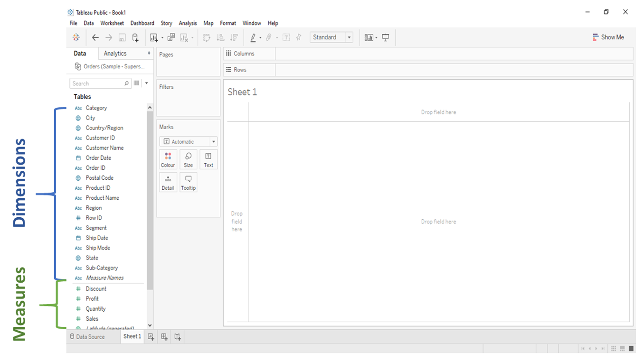Click the Group Members paperclip icon
Image resolution: width=644 pixels, height=361 pixels.
pyautogui.click(x=269, y=37)
